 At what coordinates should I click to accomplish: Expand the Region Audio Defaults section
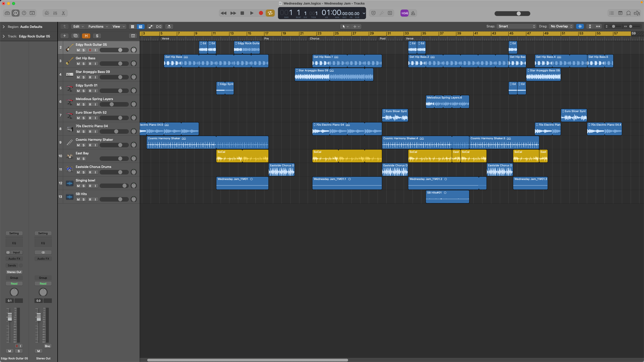[4, 27]
